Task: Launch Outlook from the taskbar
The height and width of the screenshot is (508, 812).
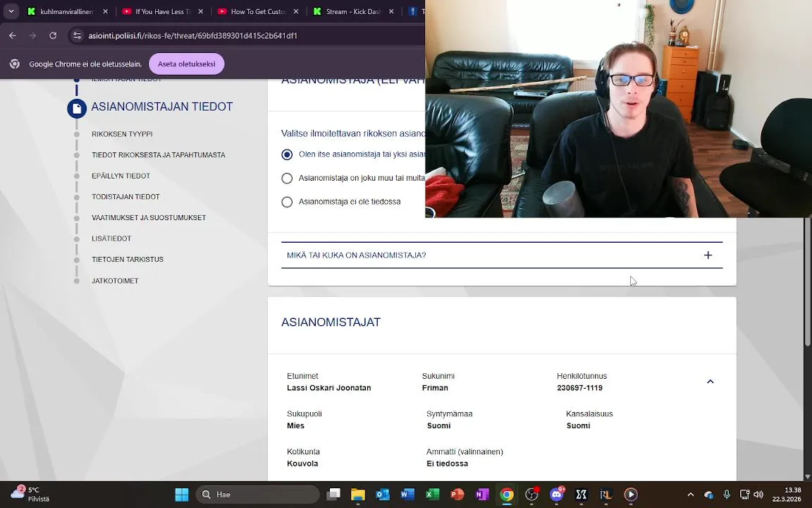Action: 383,495
